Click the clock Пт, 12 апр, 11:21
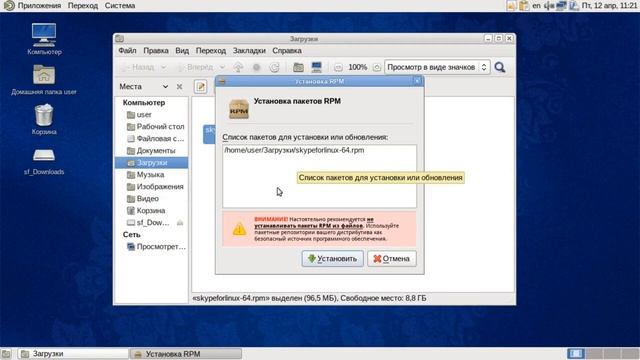 (609, 6)
